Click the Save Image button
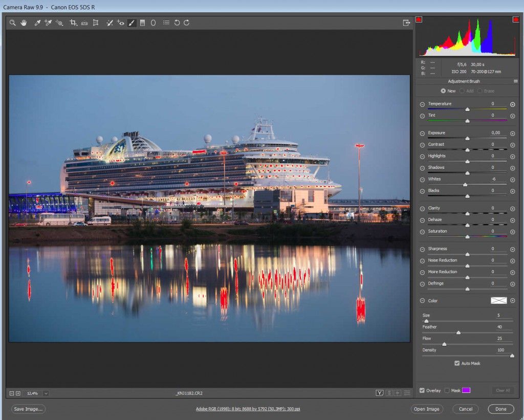 click(29, 409)
